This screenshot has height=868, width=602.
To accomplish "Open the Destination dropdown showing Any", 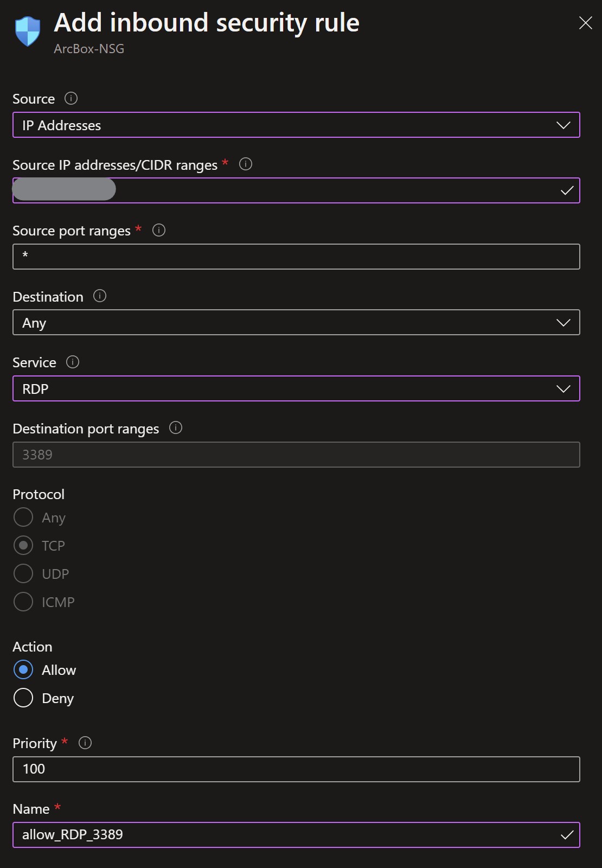I will (x=296, y=322).
